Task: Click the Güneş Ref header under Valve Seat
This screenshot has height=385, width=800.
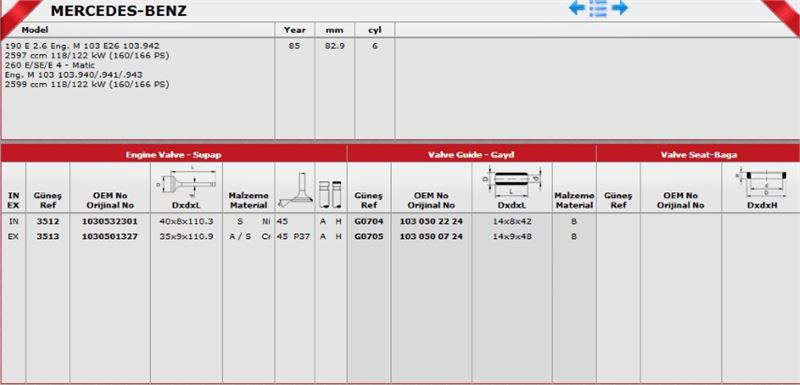Action: click(618, 200)
